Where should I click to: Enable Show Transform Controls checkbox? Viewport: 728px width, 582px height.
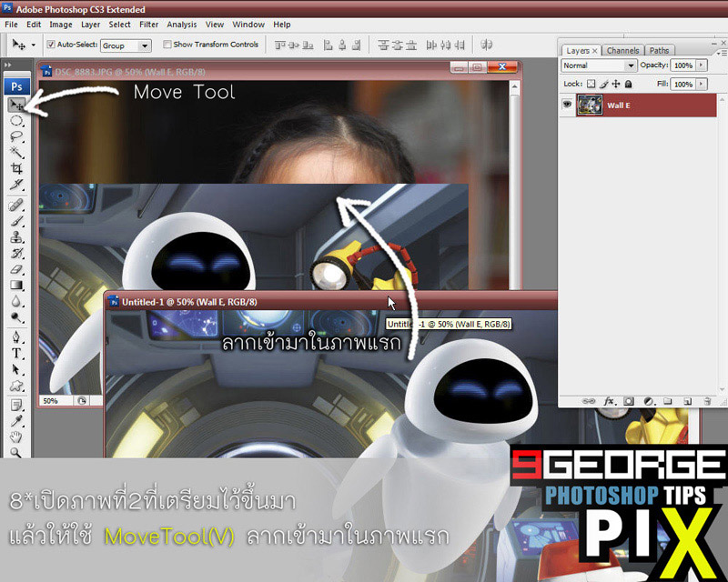click(167, 45)
